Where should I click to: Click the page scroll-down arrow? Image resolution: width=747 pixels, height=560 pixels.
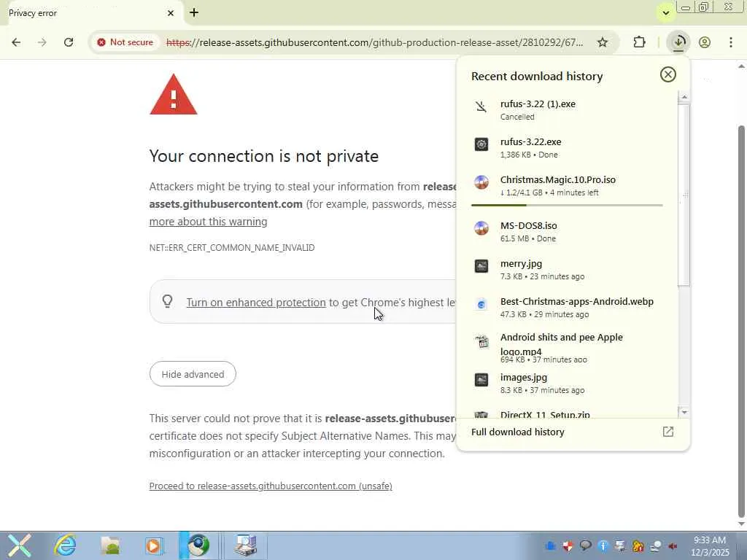741,524
